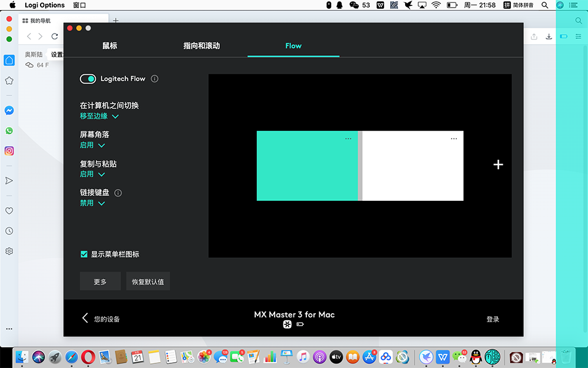Click browser back arrow
This screenshot has height=368, width=588.
pos(29,37)
